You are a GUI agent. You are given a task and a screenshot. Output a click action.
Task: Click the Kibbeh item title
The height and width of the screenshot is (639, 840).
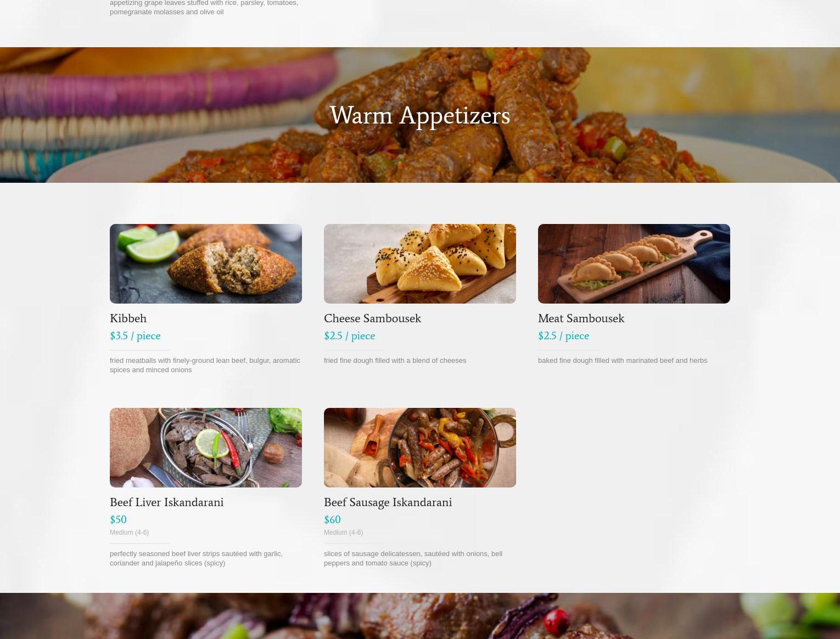(128, 318)
